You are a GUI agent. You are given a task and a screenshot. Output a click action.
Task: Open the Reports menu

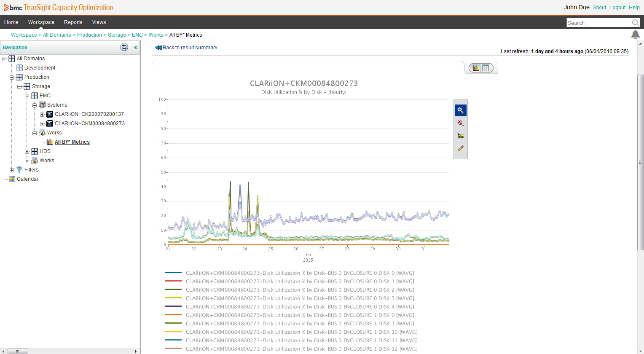click(x=73, y=22)
